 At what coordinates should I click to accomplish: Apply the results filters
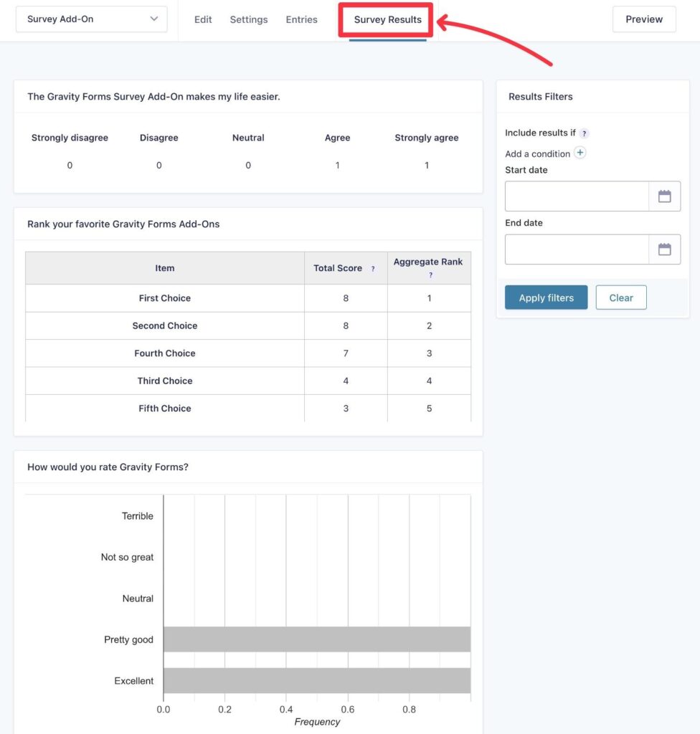pyautogui.click(x=546, y=297)
